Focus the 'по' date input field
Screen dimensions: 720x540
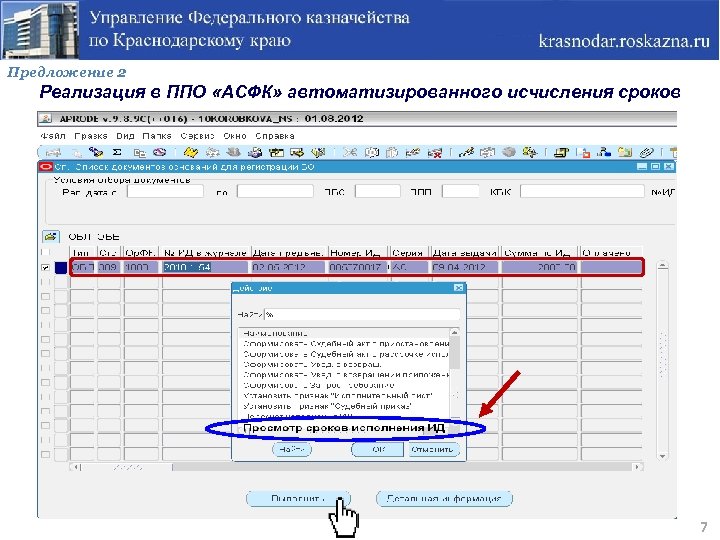tap(275, 191)
